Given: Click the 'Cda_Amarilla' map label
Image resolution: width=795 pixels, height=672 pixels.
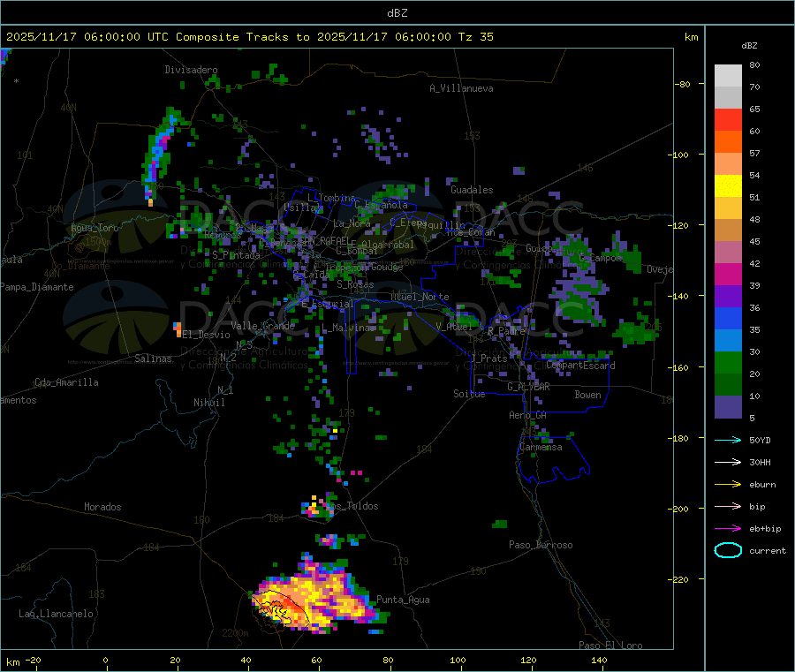Looking at the screenshot, I should point(66,382).
